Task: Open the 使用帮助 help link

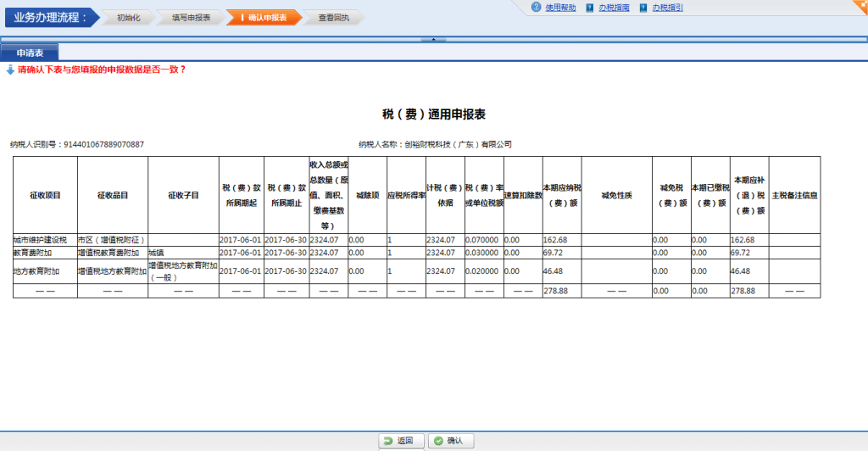Action: tap(560, 8)
